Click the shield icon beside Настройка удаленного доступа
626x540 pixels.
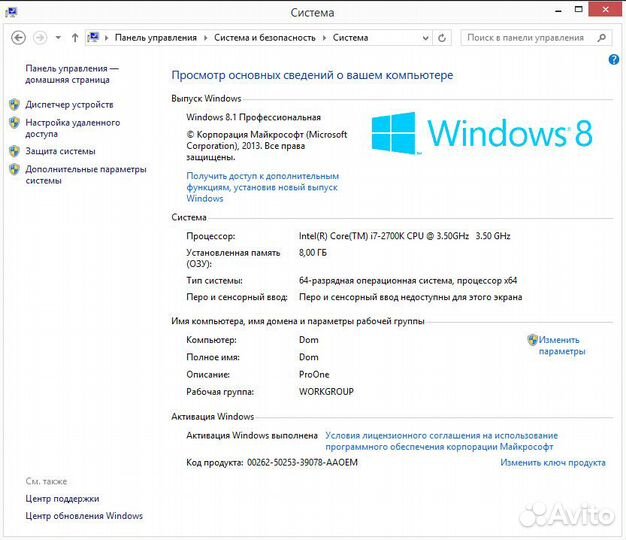14,123
